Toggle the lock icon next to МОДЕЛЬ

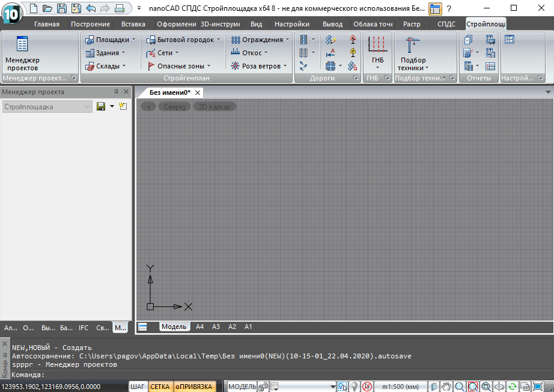(263, 387)
